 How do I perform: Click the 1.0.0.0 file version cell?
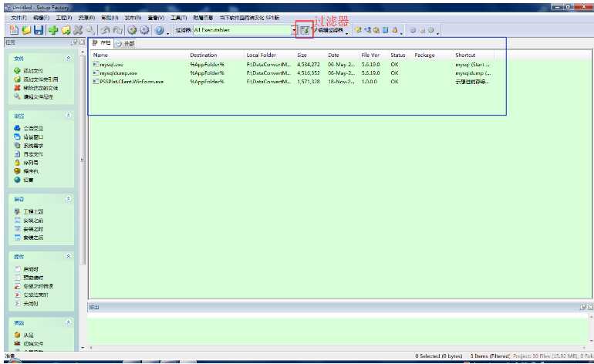coord(369,82)
